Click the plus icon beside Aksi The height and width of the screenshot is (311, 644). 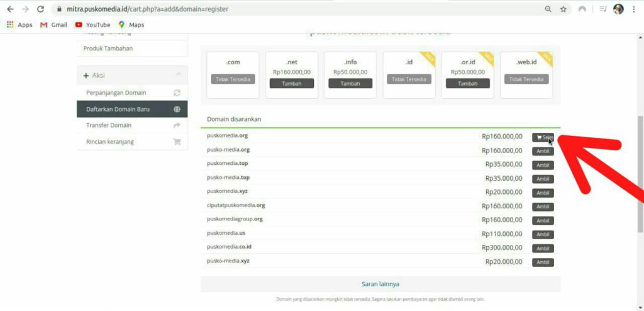86,76
